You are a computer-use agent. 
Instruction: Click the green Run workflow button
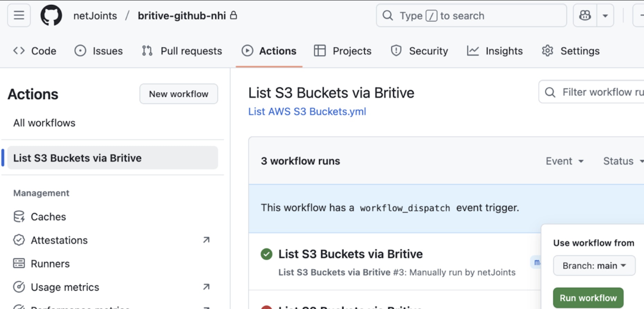(588, 298)
